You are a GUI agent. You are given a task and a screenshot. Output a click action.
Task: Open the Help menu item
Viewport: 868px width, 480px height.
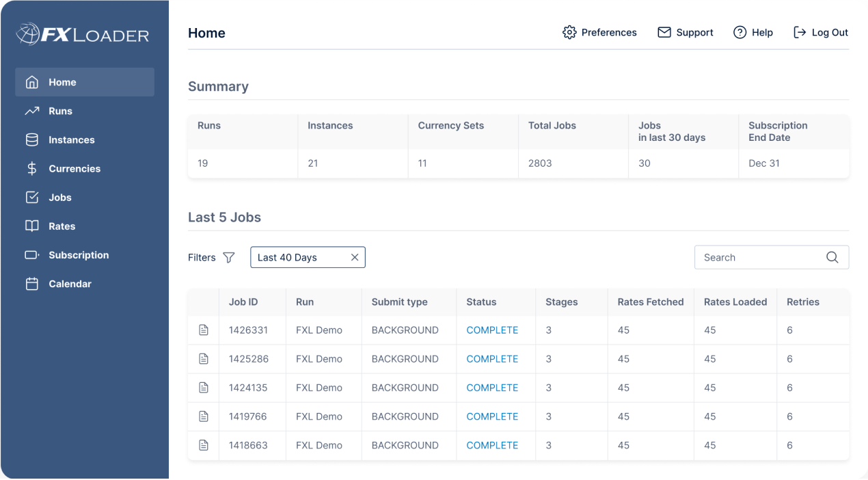point(753,32)
